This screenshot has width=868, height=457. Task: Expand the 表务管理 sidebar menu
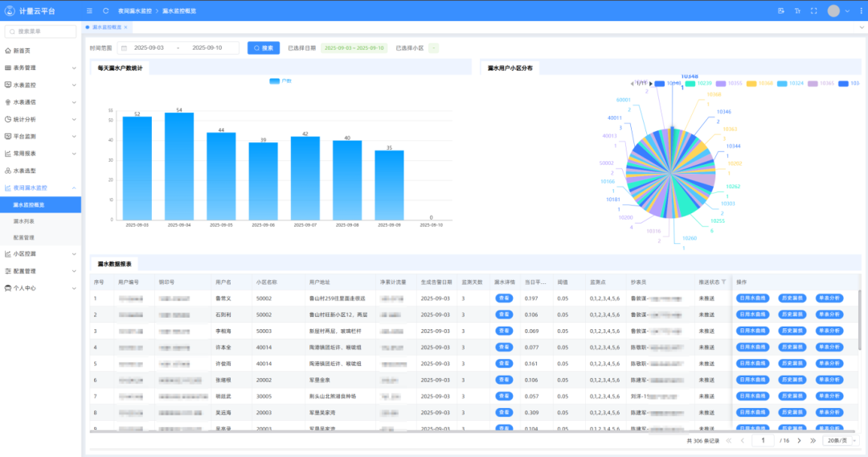40,68
